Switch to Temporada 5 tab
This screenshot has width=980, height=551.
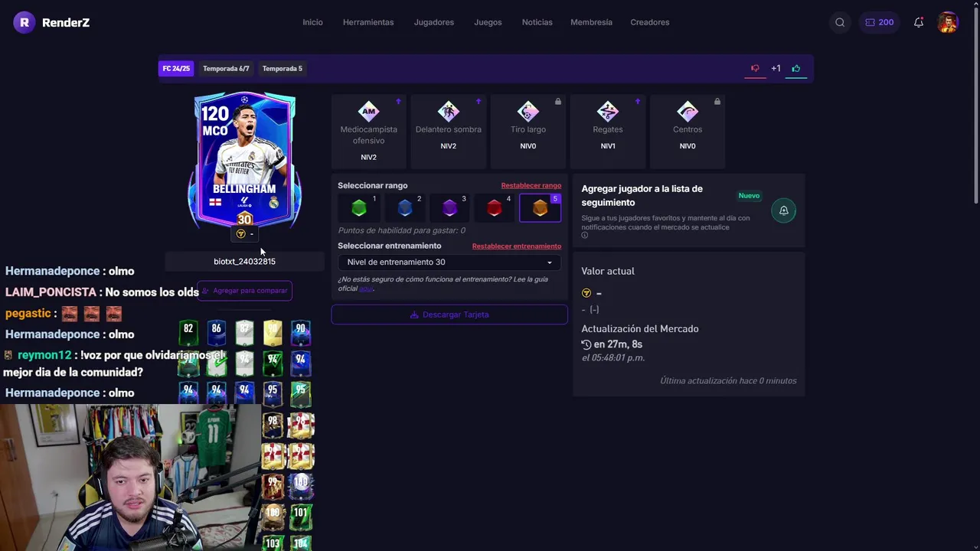click(x=282, y=68)
